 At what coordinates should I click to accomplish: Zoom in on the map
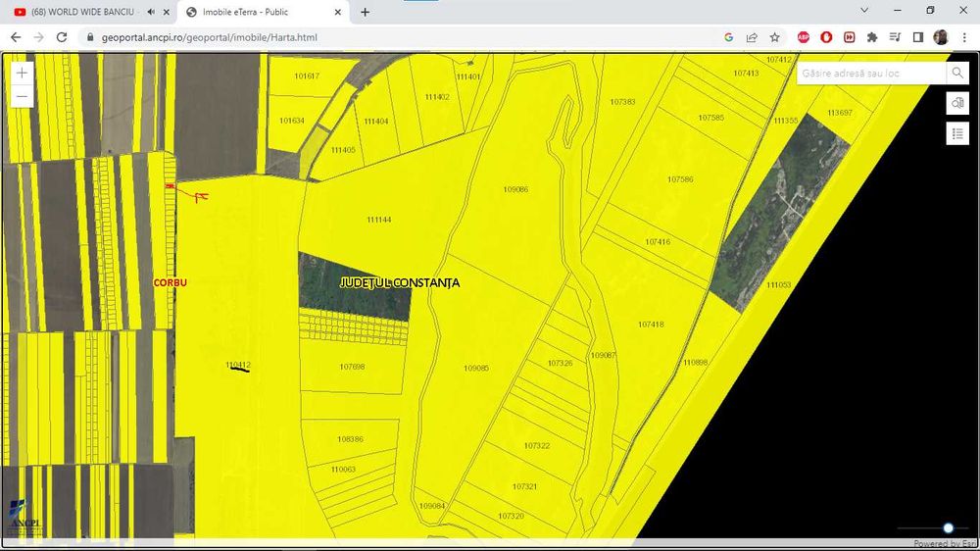point(22,74)
